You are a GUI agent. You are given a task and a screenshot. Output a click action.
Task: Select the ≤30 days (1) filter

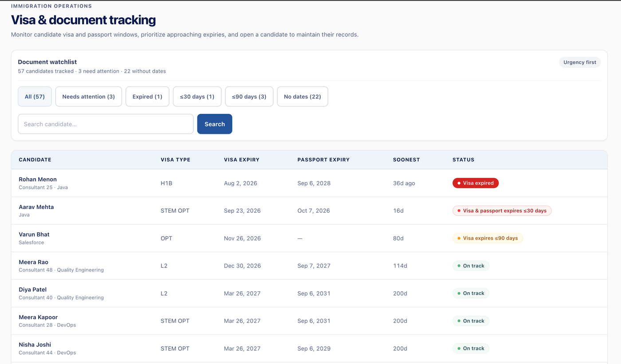point(197,97)
